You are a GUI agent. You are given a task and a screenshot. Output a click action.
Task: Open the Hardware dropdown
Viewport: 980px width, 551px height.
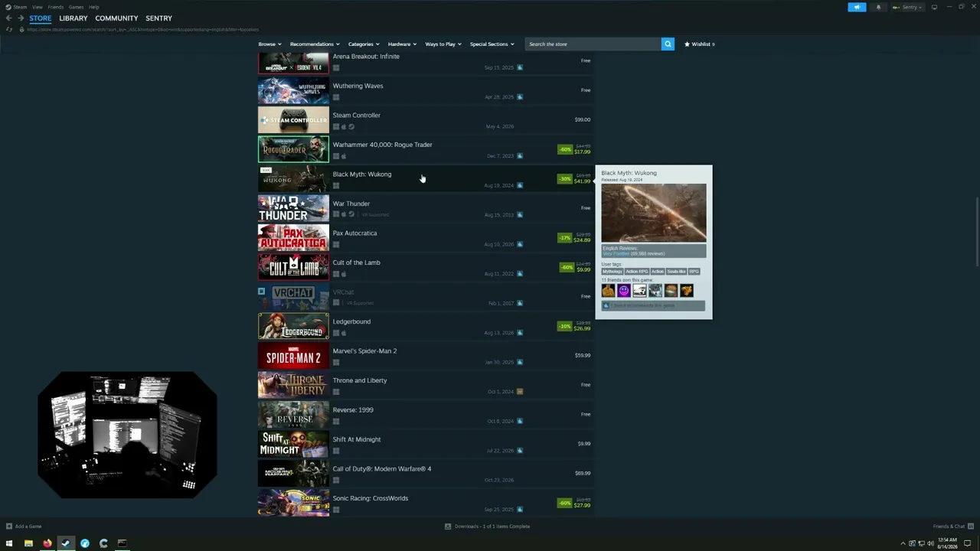coord(402,44)
